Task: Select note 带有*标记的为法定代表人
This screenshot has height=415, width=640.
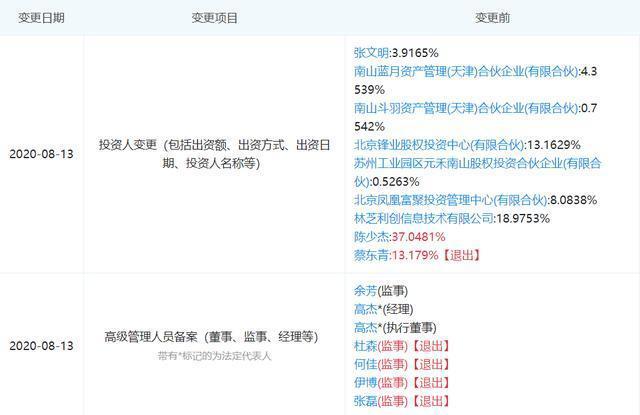Action: click(x=214, y=356)
